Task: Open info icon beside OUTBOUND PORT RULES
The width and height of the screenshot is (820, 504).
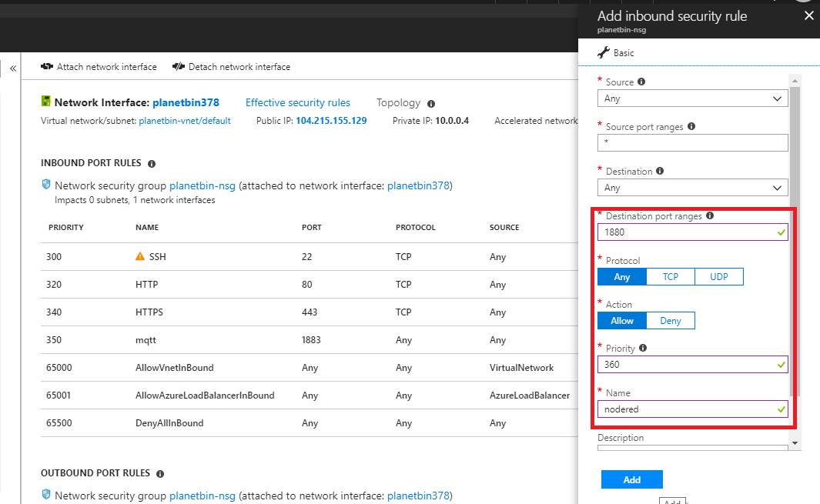Action: pos(160,474)
